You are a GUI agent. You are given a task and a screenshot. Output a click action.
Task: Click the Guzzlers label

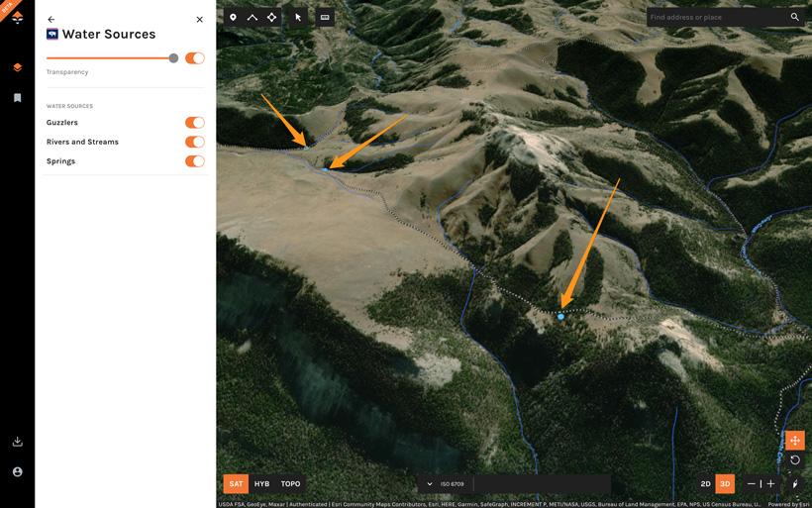pyautogui.click(x=62, y=122)
